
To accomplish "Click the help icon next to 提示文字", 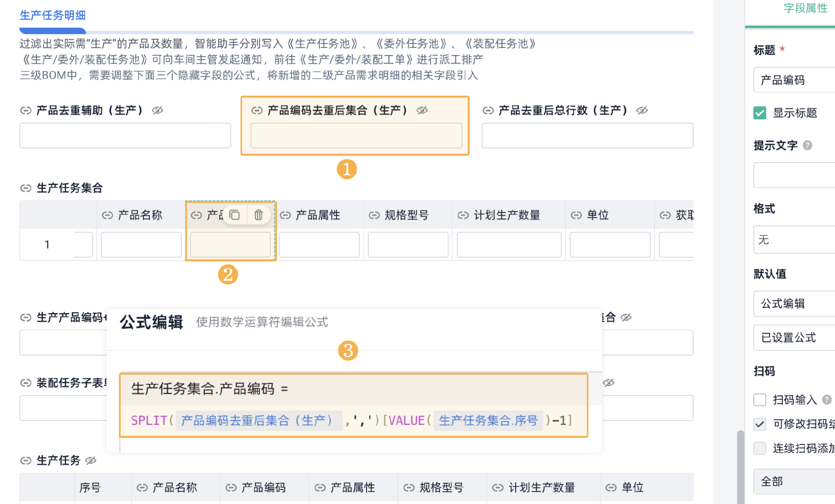I will [808, 145].
